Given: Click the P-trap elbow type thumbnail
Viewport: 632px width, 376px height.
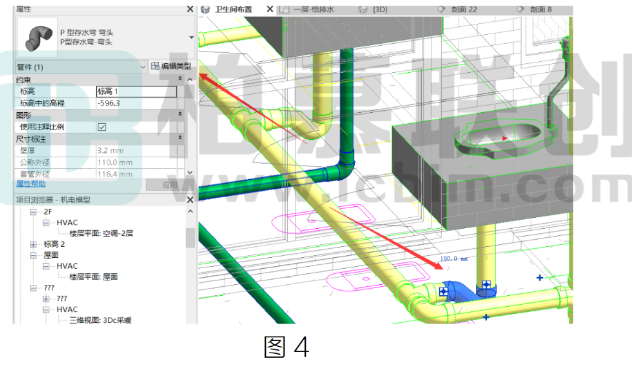Looking at the screenshot, I should pos(38,37).
